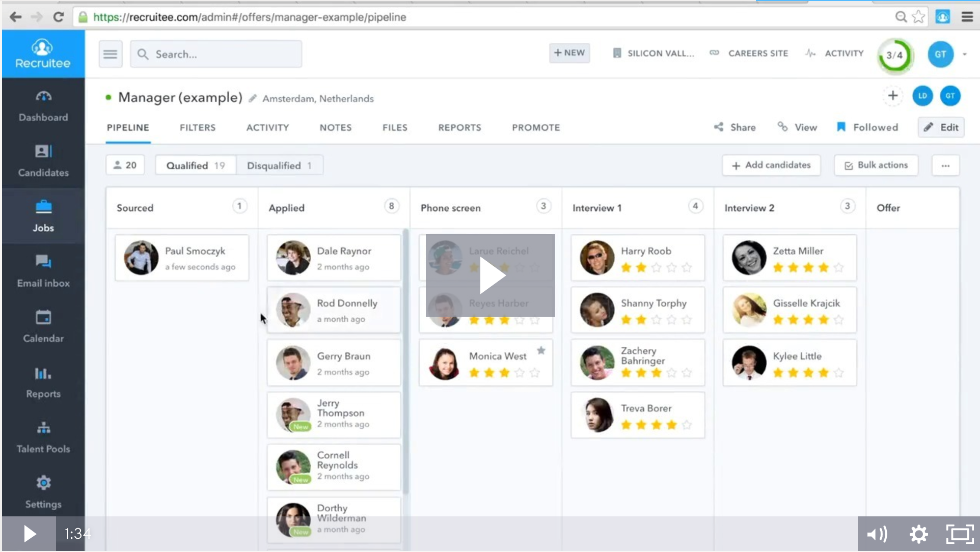Toggle the Followed bookmark

pyautogui.click(x=867, y=127)
